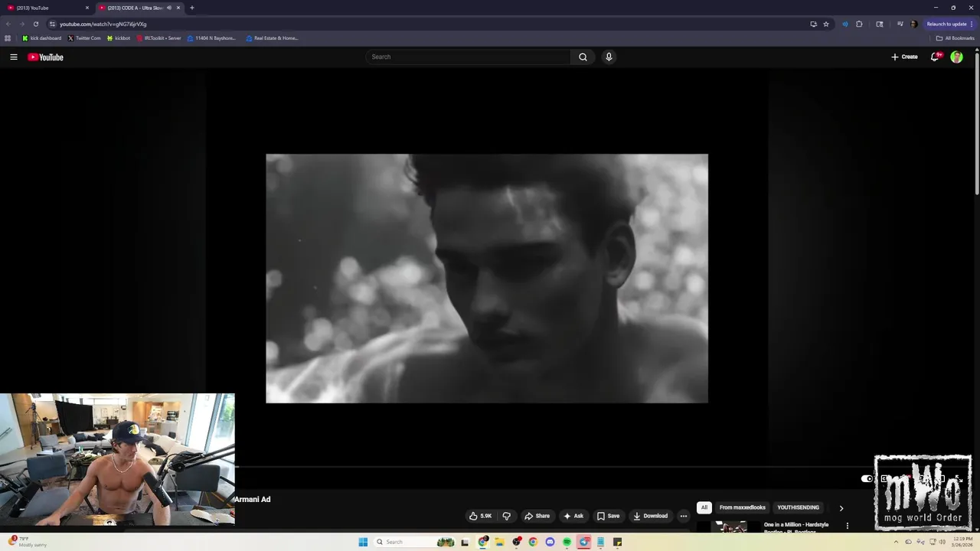Open the three-dot more actions menu
This screenshot has width=980, height=551.
[684, 516]
